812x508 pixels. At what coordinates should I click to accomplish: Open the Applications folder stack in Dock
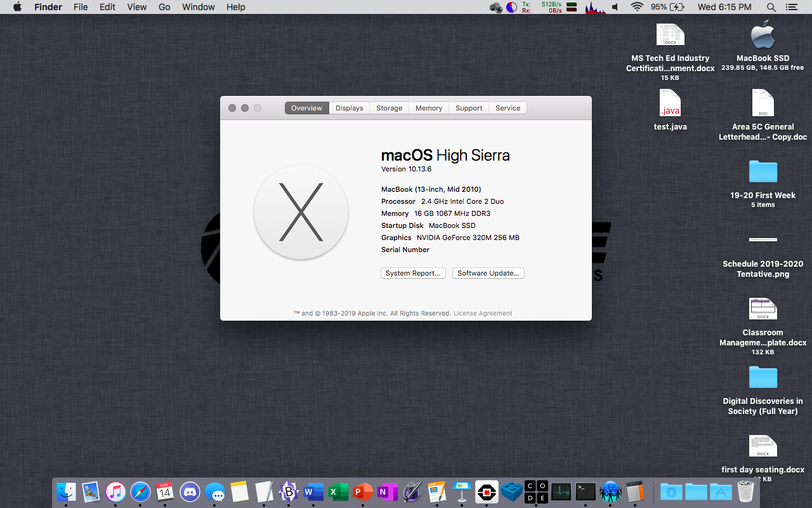[721, 491]
